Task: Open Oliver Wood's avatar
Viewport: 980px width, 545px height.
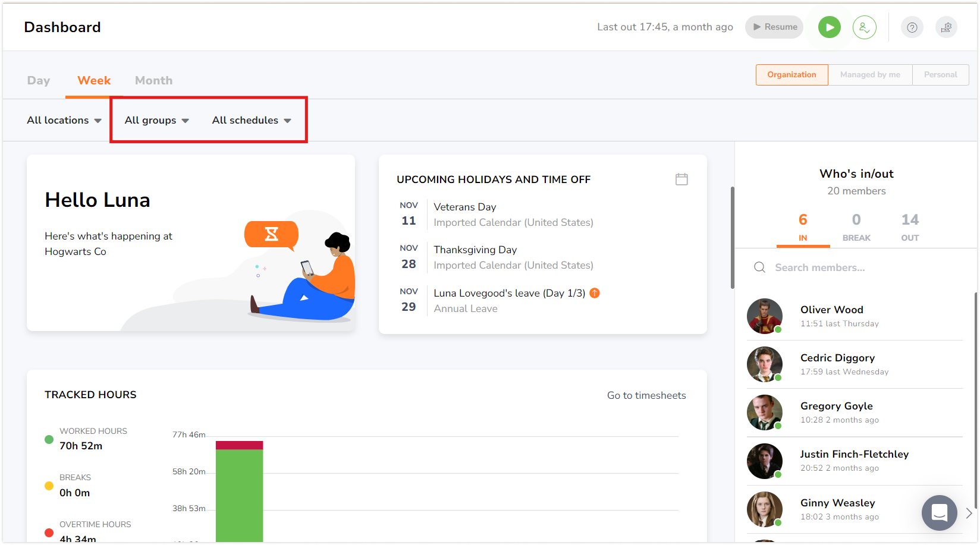Action: pos(765,316)
